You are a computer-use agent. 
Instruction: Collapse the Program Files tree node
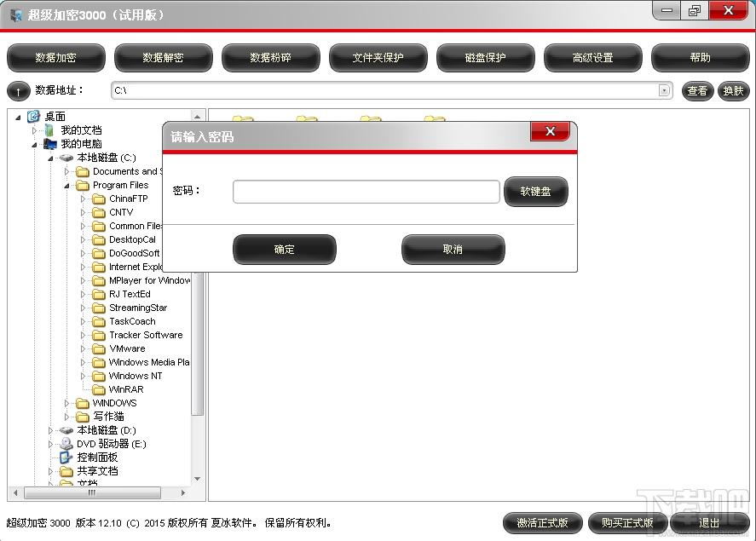click(x=67, y=185)
